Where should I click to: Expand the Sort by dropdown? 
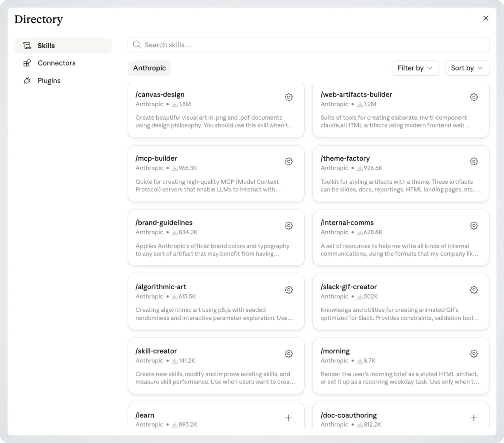(467, 68)
